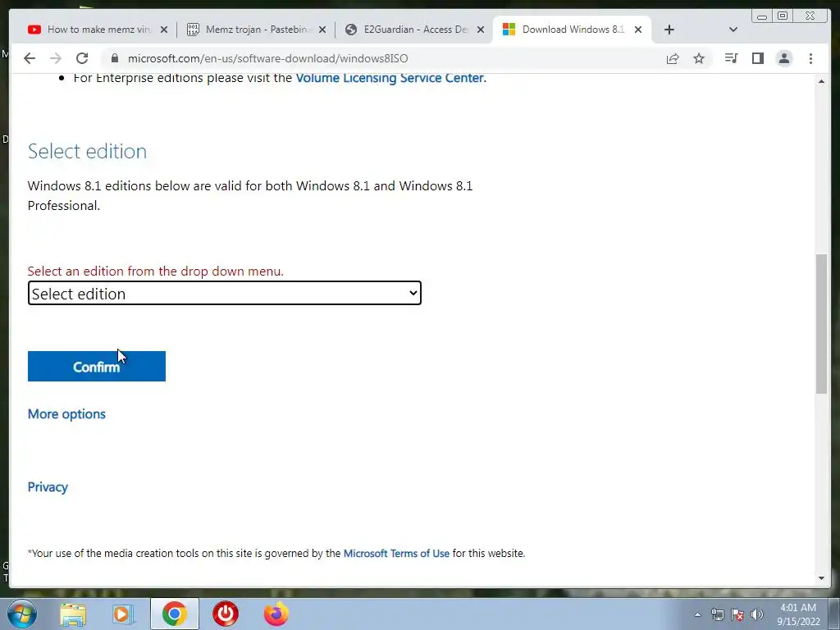Open the Action Center flag icon
840x630 pixels.
pyautogui.click(x=737, y=614)
